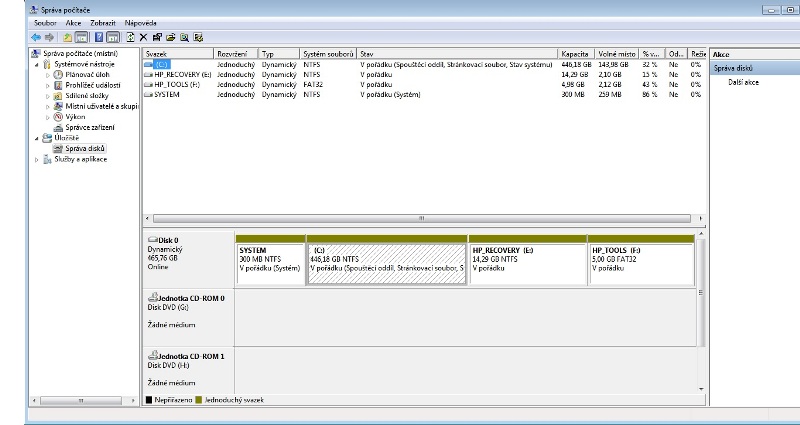Viewport: 800px width, 425px height.
Task: Open Help via blue question mark icon
Action: tap(99, 37)
